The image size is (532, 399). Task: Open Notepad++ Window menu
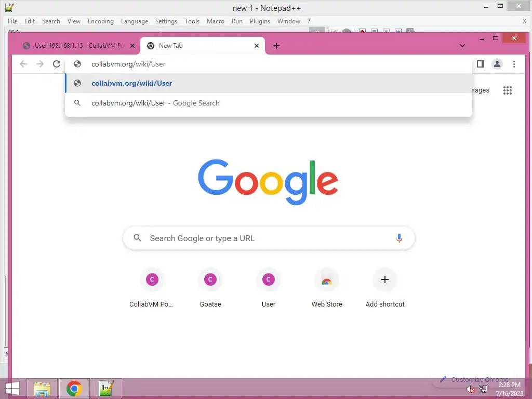tap(289, 21)
